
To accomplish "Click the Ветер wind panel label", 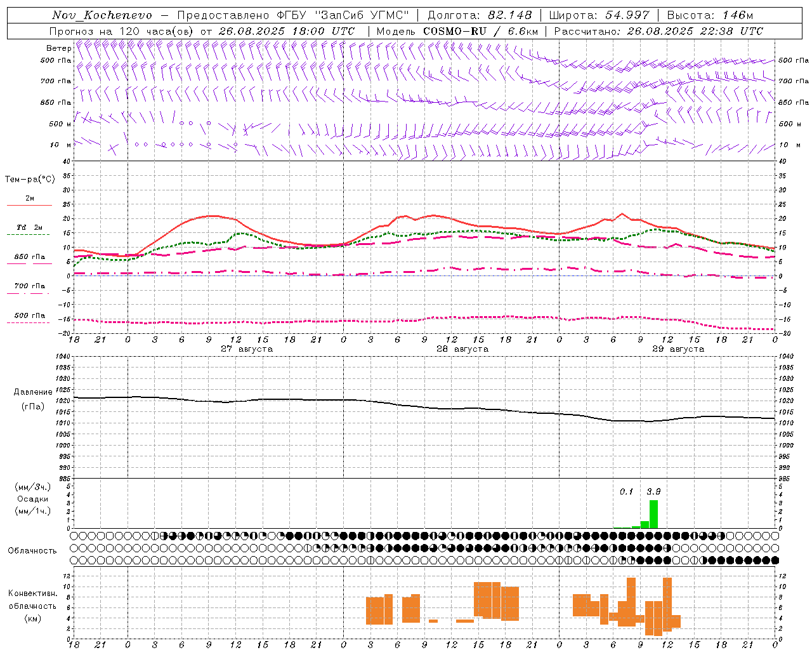I will (x=58, y=48).
